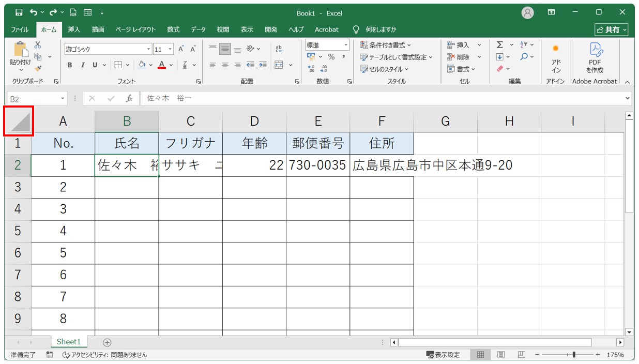Switch to page layout view in status bar

501,355
